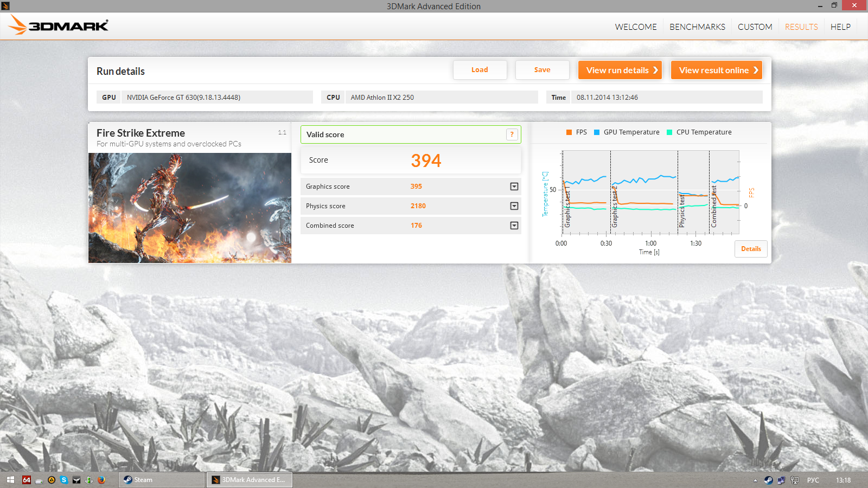The image size is (868, 488).
Task: Click the 3DMark logo in the header
Action: 59,25
